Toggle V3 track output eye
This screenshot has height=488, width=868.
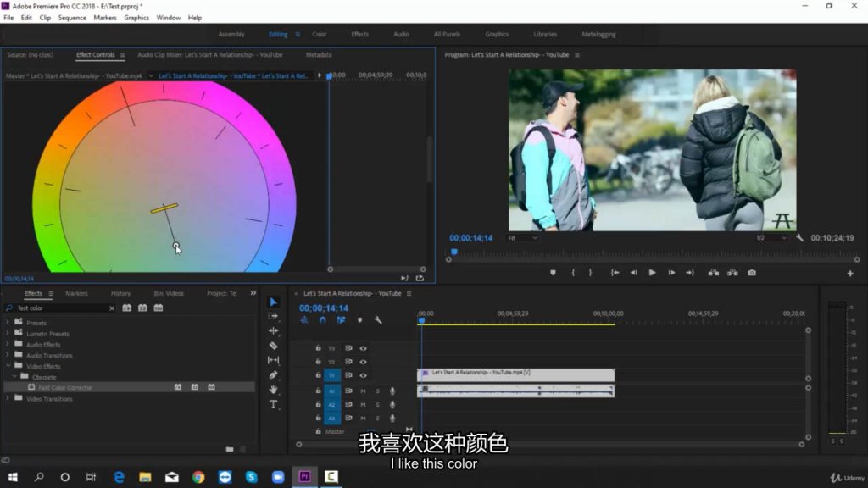click(363, 348)
